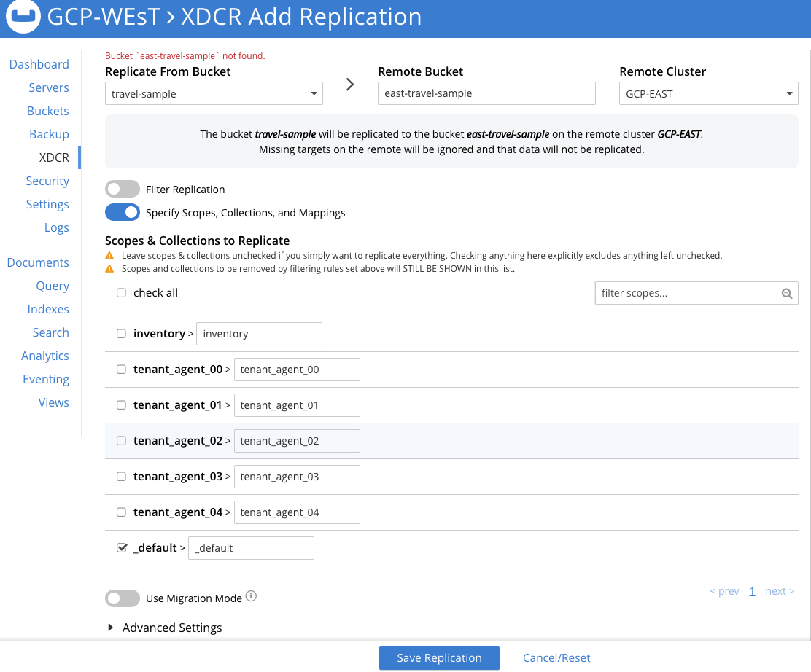Uncheck the _default scope checkbox
Image resolution: width=811 pixels, height=672 pixels.
122,548
